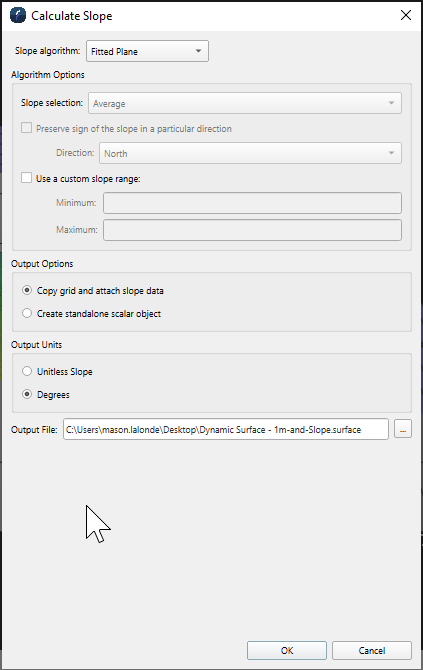Image resolution: width=423 pixels, height=670 pixels.
Task: Click the Algorithm Options group heading
Action: (48, 75)
